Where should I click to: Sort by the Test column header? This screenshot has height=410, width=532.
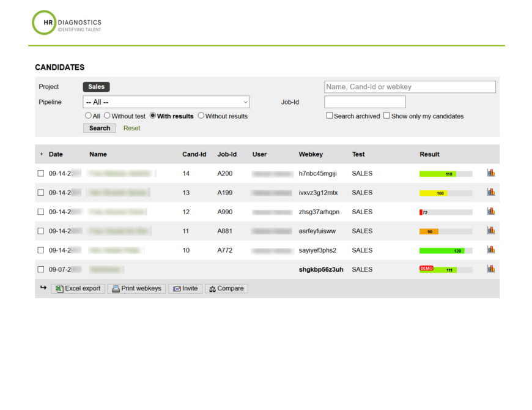point(358,154)
